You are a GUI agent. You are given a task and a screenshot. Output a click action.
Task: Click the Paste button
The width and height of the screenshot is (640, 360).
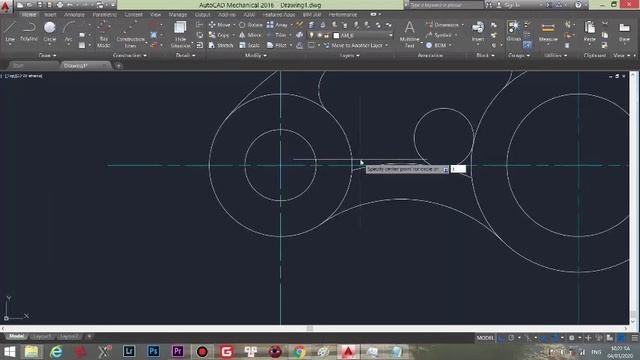click(x=589, y=32)
